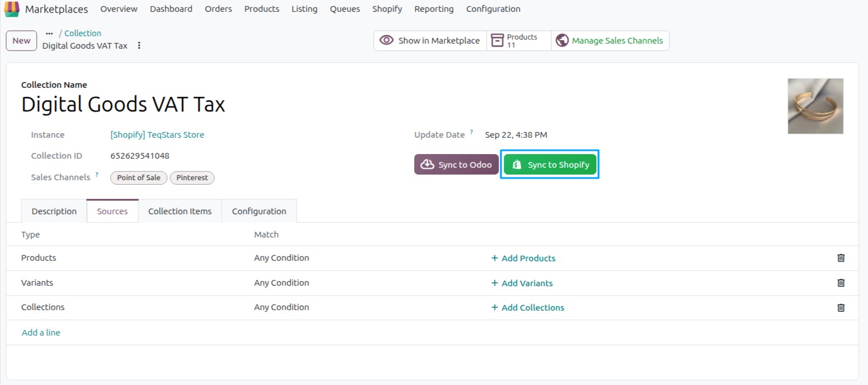Open the Marketplaces app logo icon
Viewport: 868px width, 385px height.
tap(11, 9)
